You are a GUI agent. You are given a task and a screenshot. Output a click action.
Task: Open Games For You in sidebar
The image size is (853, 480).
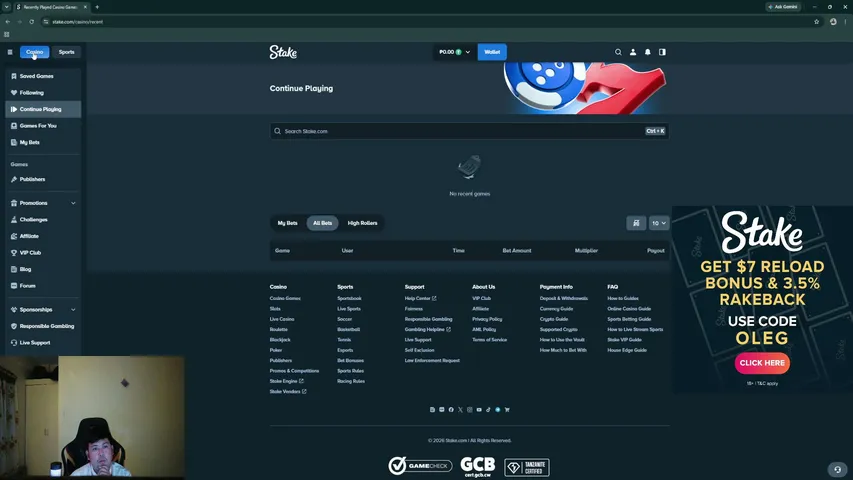coord(43,126)
